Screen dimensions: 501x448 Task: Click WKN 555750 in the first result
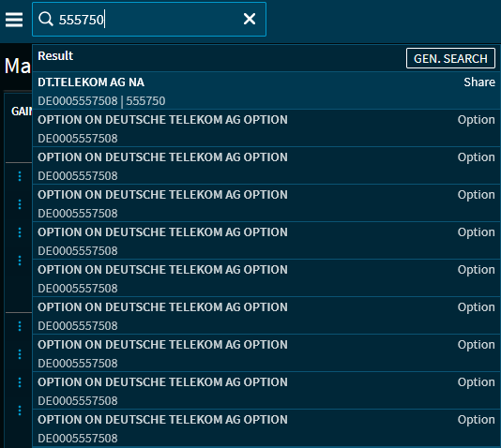[x=145, y=101]
